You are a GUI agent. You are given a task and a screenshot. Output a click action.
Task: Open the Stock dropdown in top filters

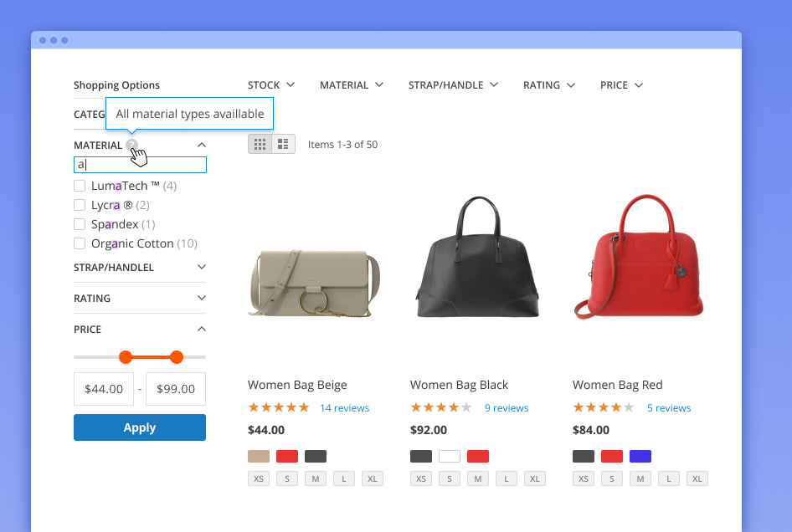pyautogui.click(x=271, y=85)
